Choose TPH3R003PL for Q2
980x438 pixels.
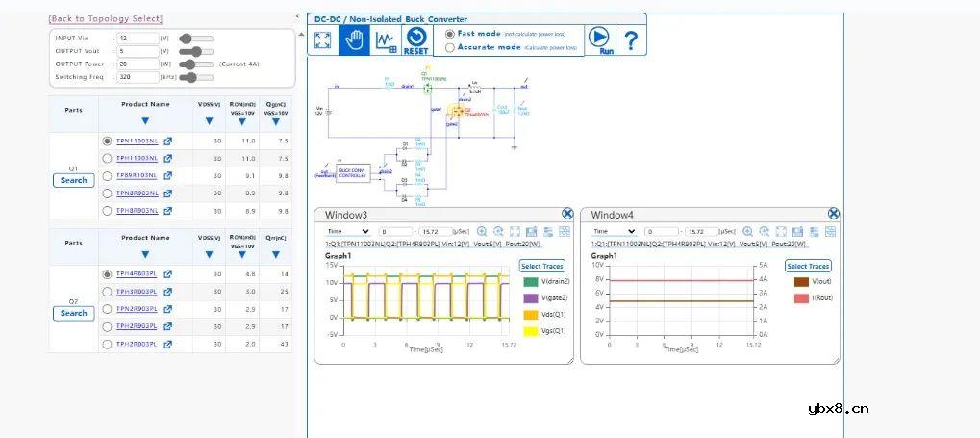pos(107,292)
